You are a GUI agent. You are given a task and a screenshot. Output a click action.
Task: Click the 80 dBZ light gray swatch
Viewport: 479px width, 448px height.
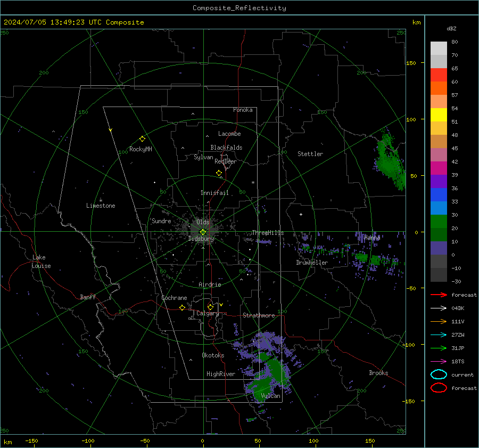(439, 48)
